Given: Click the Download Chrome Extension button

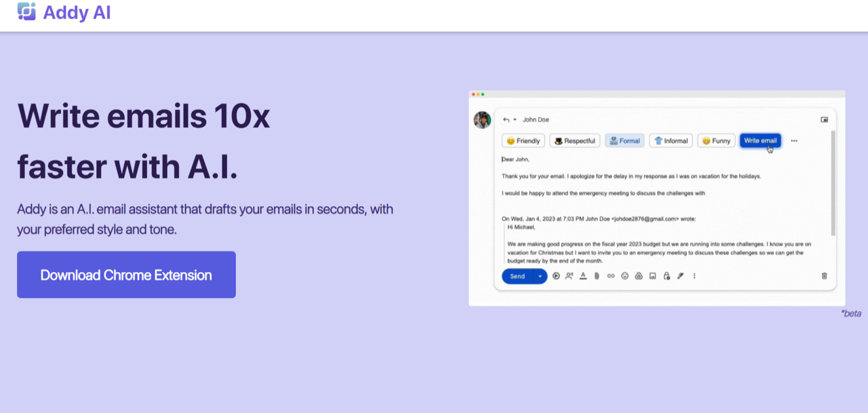Looking at the screenshot, I should 126,275.
